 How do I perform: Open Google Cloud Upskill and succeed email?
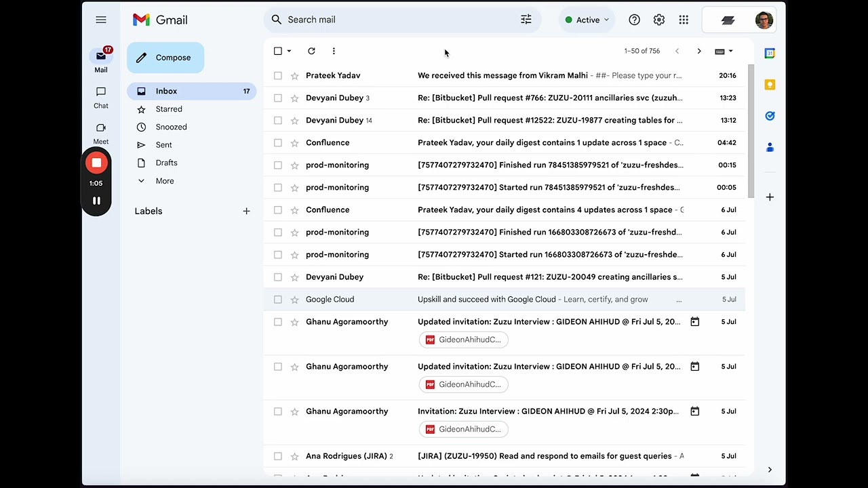(x=505, y=300)
